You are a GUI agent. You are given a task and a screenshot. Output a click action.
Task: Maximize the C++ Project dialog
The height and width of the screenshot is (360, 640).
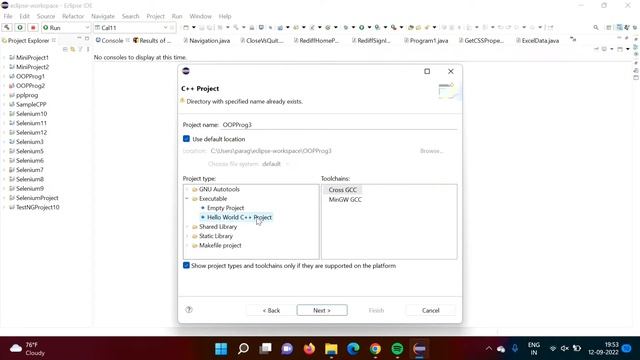(427, 71)
